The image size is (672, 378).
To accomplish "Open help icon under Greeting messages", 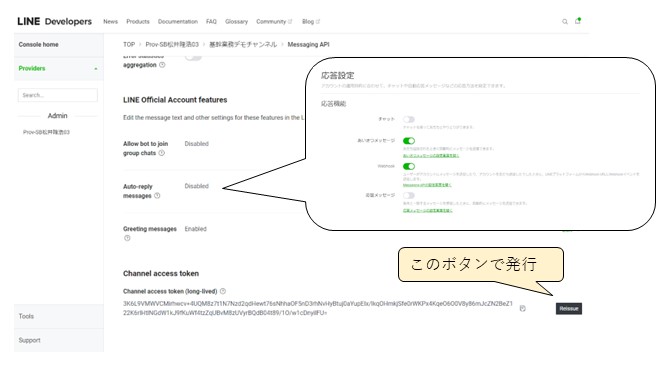I will point(127,238).
